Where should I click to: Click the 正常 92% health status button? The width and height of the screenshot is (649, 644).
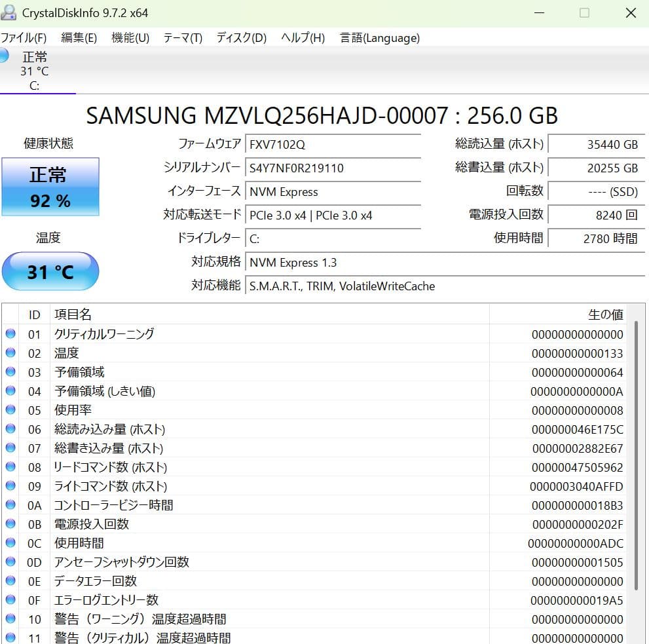click(50, 187)
